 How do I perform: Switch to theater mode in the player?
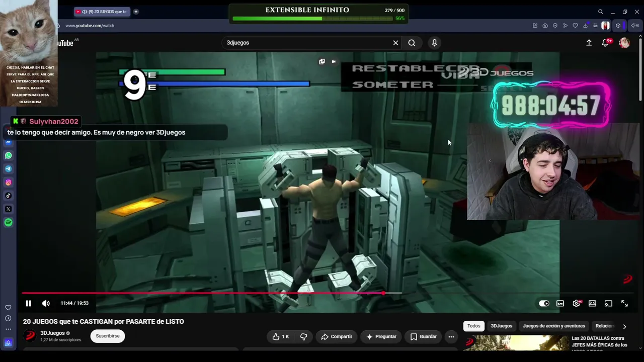click(x=592, y=303)
